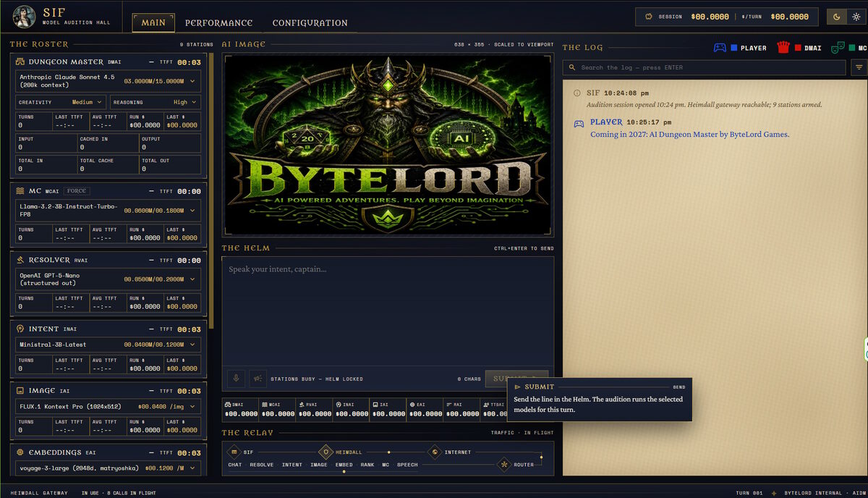868x498 pixels.
Task: Click the Image station picture icon
Action: 20,391
